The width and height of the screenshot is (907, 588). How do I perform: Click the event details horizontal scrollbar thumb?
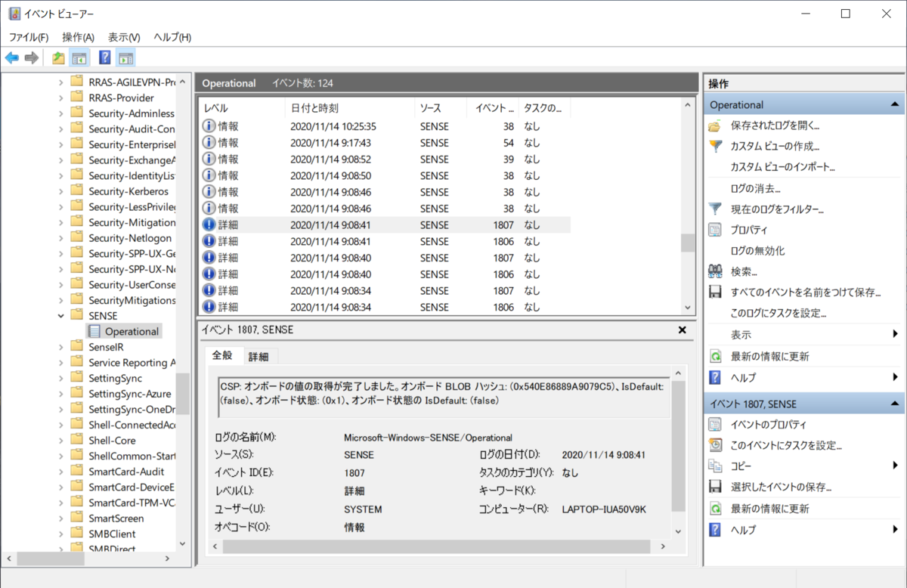pyautogui.click(x=435, y=546)
